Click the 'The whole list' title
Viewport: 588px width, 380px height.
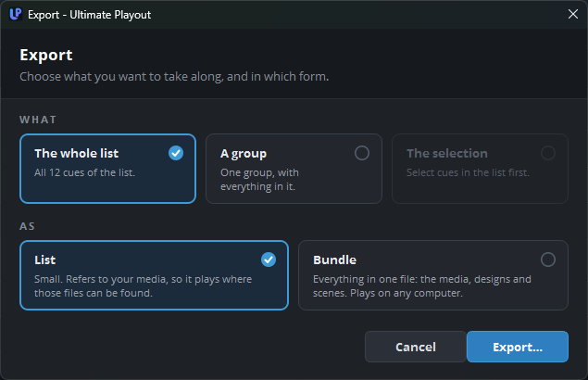[77, 153]
